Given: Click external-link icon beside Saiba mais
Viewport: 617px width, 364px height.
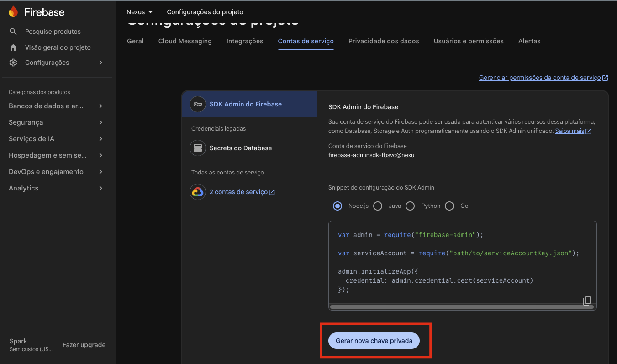Looking at the screenshot, I should coord(589,131).
